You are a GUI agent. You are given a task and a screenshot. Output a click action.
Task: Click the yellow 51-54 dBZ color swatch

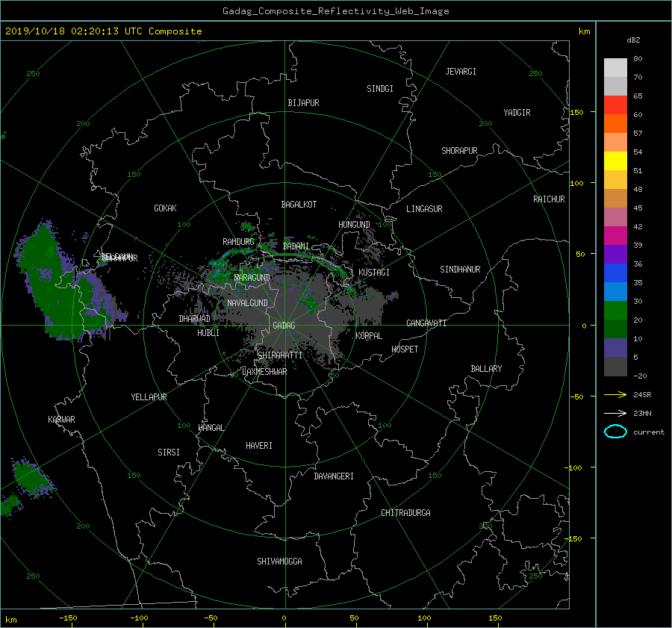(x=615, y=161)
